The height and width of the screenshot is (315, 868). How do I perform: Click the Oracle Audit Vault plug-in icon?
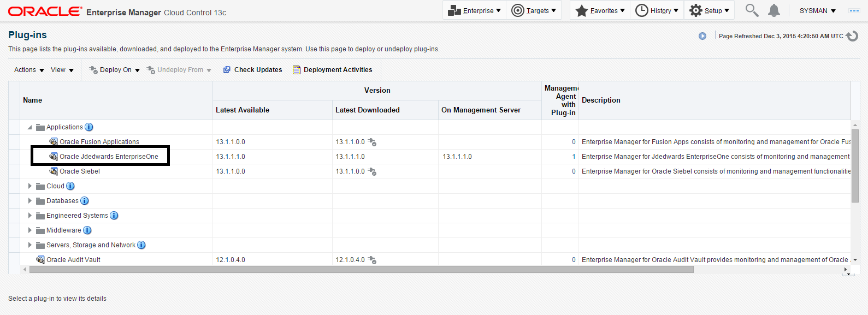pyautogui.click(x=40, y=260)
